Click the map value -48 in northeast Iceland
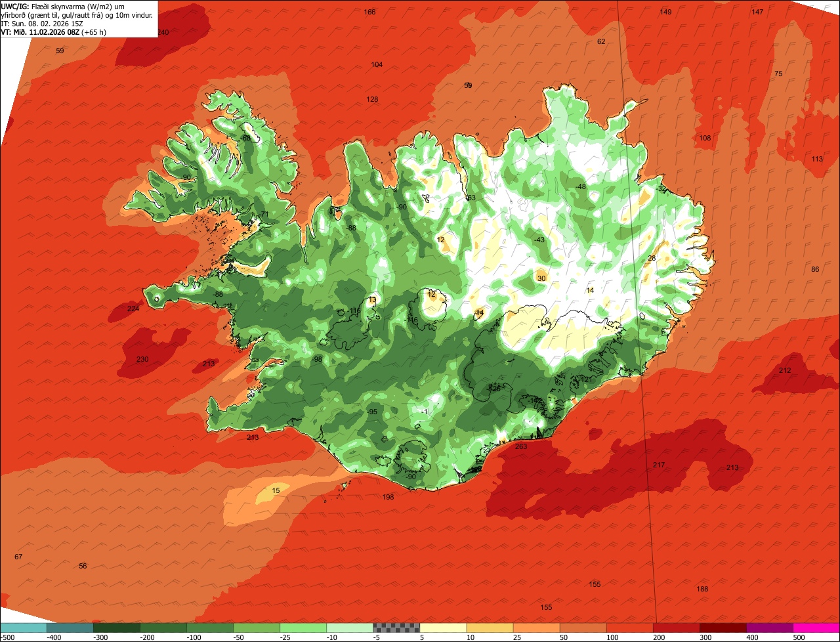Image resolution: width=840 pixels, height=642 pixels. pos(581,186)
